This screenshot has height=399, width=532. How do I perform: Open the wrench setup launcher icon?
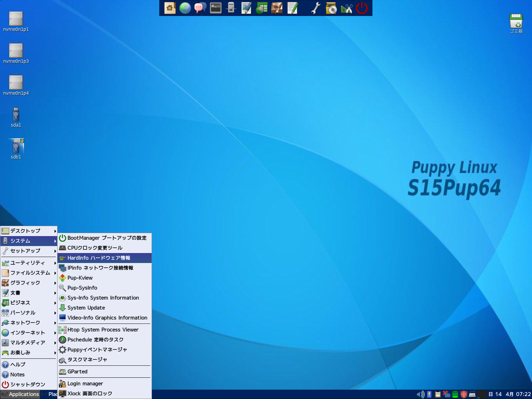click(x=316, y=8)
